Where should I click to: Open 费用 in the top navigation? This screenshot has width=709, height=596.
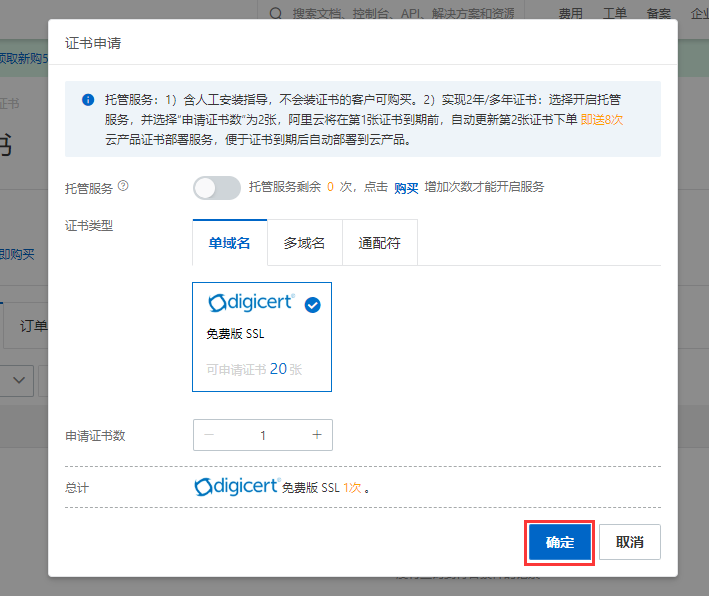(x=570, y=13)
